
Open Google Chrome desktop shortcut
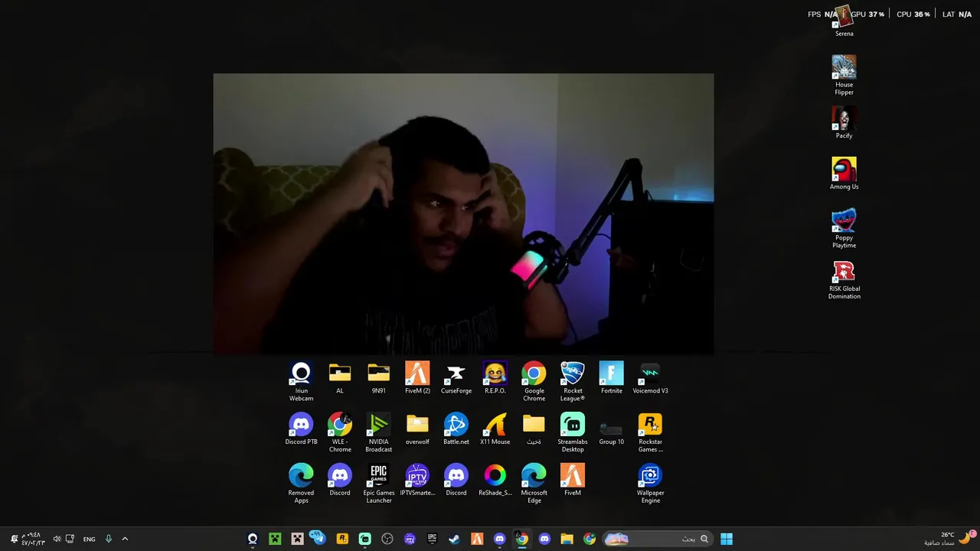click(x=534, y=381)
